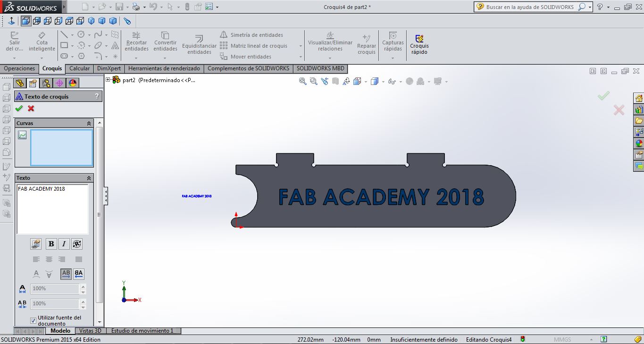Viewport: 644px width, 344px height.
Task: Select the Circle sketch tool
Action: [81, 35]
